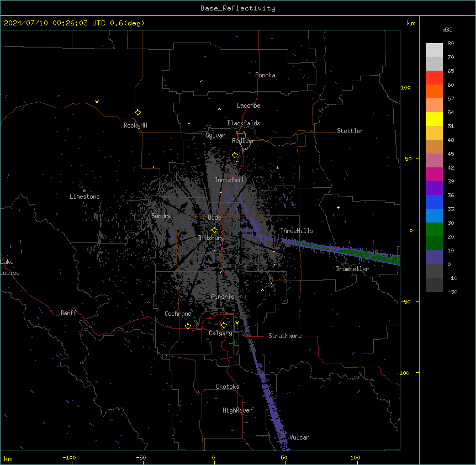476x465 pixels.
Task: Select the Lake Louise label
Action: [10, 267]
